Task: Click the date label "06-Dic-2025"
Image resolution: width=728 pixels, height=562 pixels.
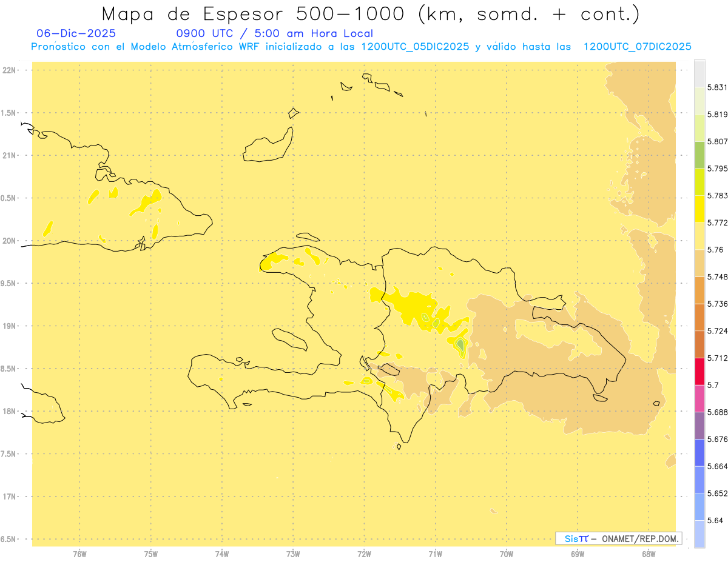Action: [x=76, y=33]
